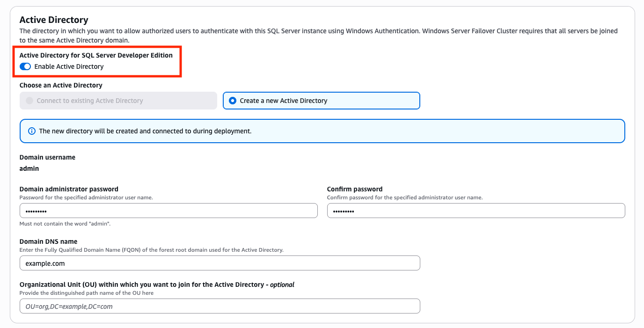Click the deployment notice banner
Screen dimensions: 644x328
point(322,131)
